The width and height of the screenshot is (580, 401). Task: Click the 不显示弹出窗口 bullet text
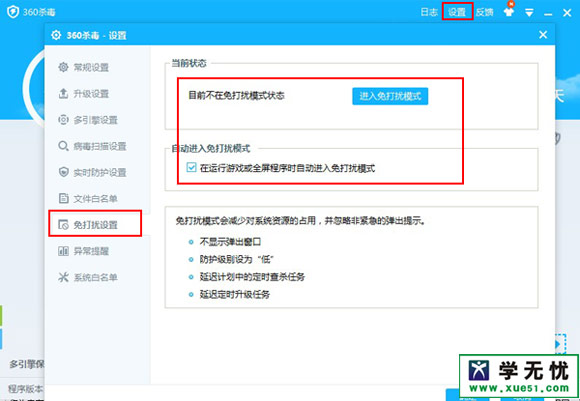point(230,242)
